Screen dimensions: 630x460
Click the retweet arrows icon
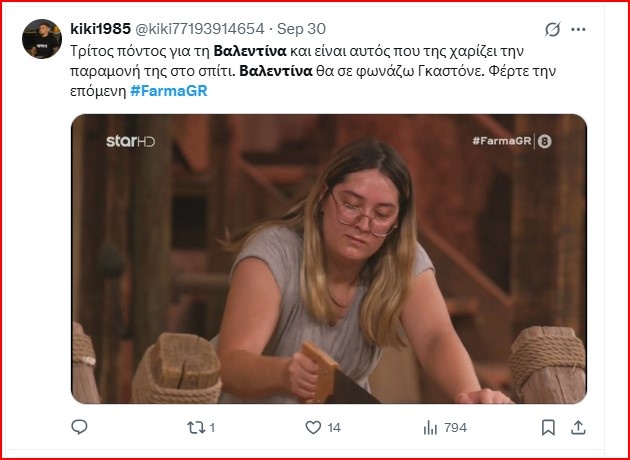pos(196,427)
